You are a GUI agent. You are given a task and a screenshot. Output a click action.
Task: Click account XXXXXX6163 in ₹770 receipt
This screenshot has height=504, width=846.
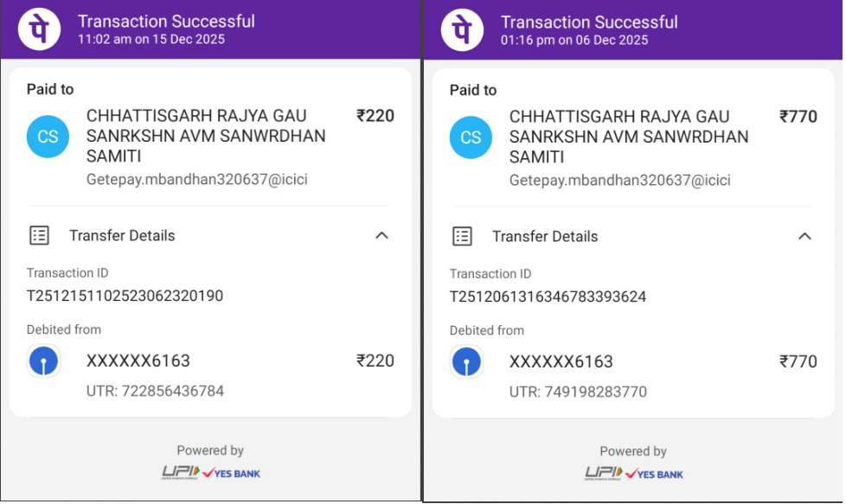coord(561,362)
